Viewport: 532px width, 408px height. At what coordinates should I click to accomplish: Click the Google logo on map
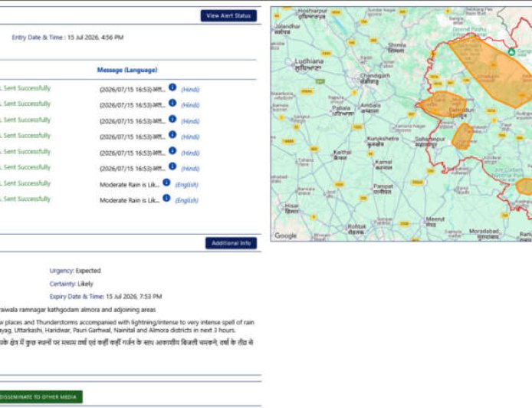285,235
